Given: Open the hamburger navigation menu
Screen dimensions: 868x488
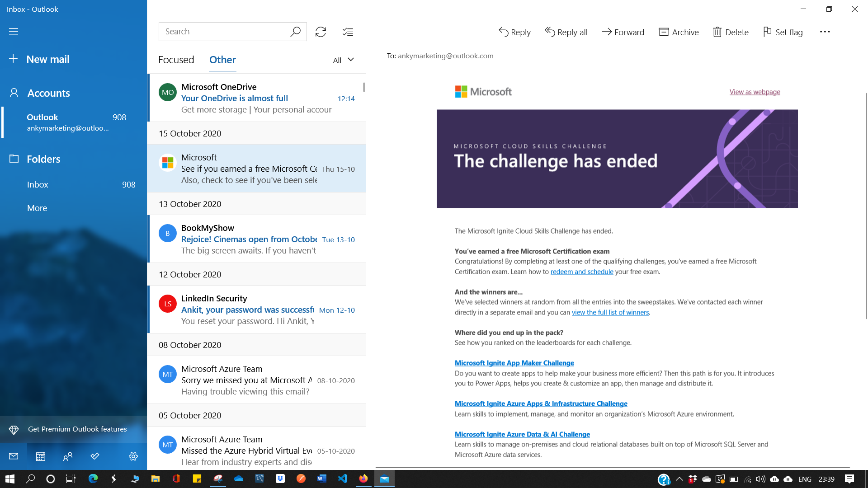Looking at the screenshot, I should [14, 31].
